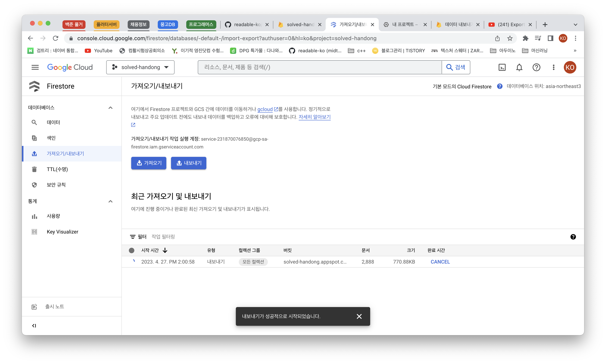606x364 pixels.
Task: Close the 가져오기/내보내기 browser tab
Action: 372,25
